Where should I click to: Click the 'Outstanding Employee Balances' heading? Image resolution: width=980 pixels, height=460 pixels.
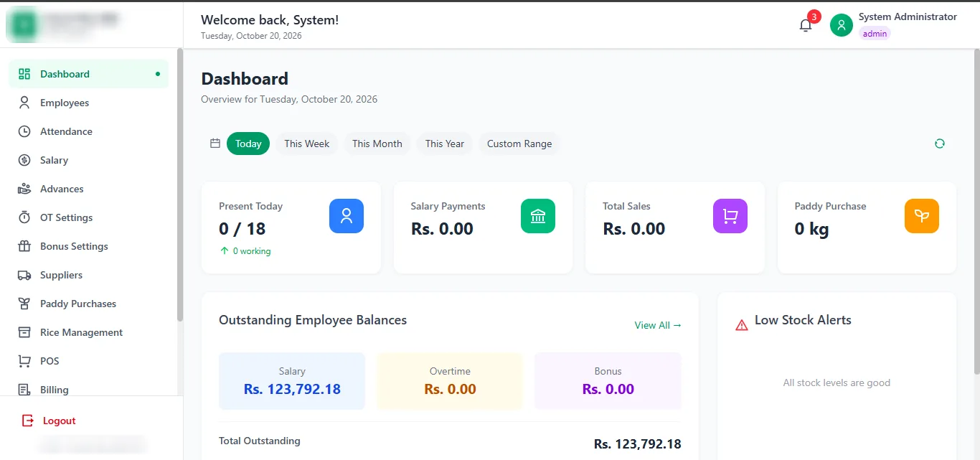tap(313, 320)
